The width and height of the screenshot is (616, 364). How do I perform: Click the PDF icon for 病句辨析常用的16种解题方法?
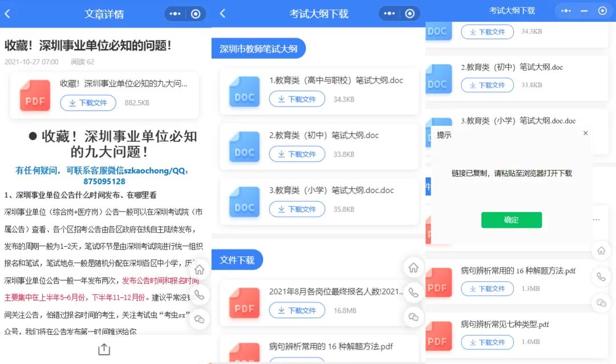tap(438, 281)
